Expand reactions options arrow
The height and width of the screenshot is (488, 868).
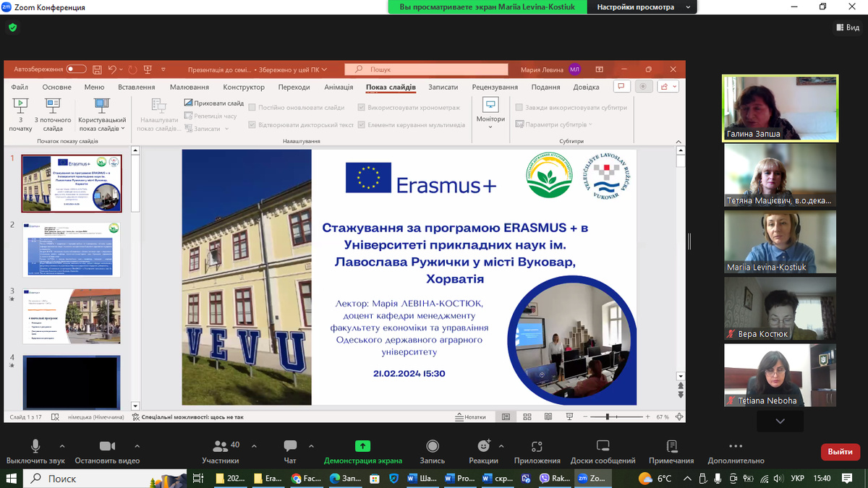pos(502,446)
